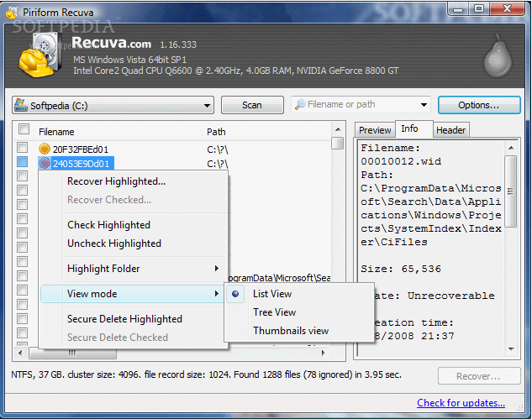Click the file list scroll left arrow
The width and height of the screenshot is (532, 419).
click(x=20, y=353)
